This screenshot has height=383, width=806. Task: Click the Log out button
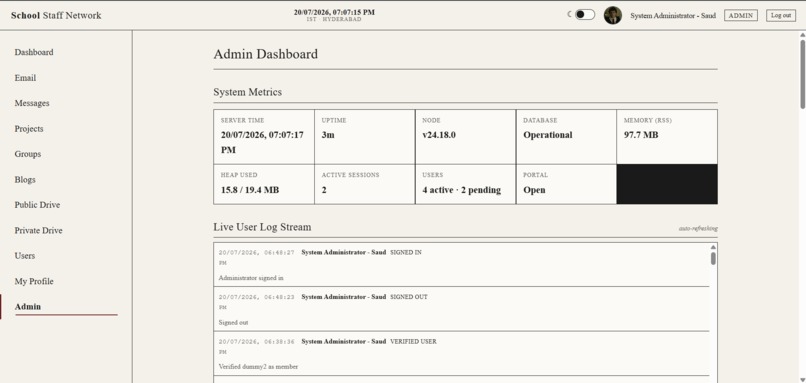[780, 15]
